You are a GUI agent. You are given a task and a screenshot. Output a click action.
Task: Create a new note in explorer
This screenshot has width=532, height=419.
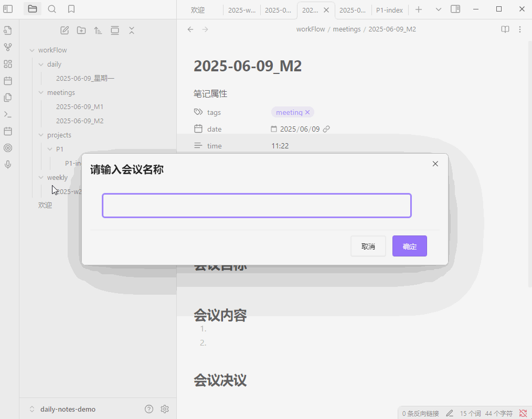pos(65,30)
